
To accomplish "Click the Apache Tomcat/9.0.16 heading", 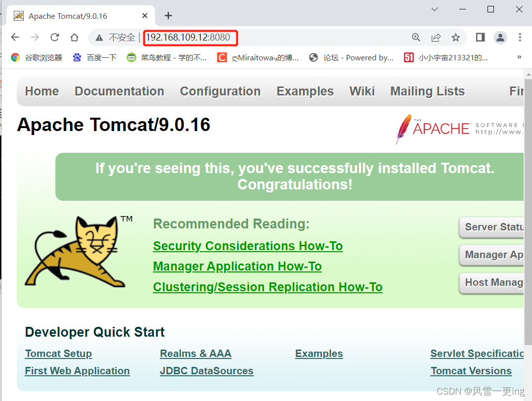I will click(114, 125).
